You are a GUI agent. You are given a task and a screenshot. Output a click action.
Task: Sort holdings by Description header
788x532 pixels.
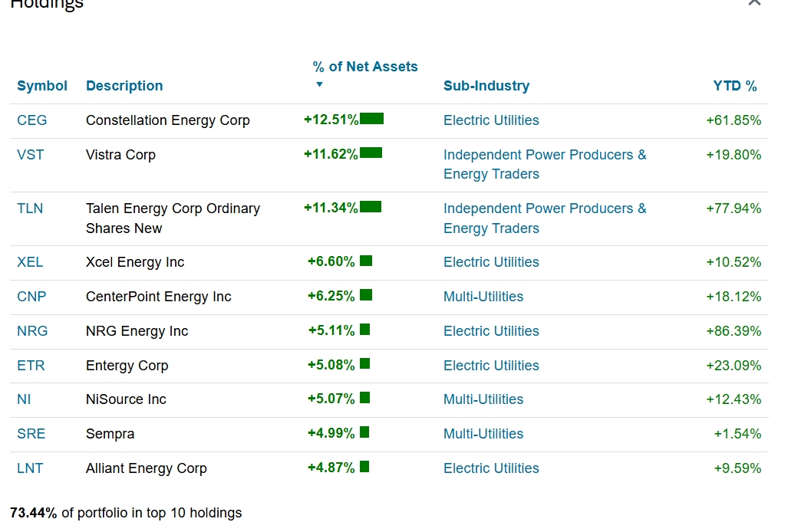click(x=124, y=86)
